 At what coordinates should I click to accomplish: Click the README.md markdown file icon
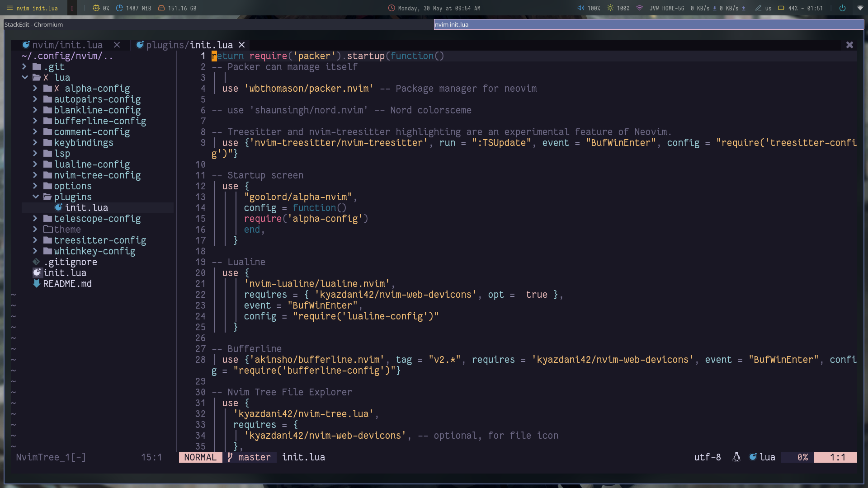37,284
